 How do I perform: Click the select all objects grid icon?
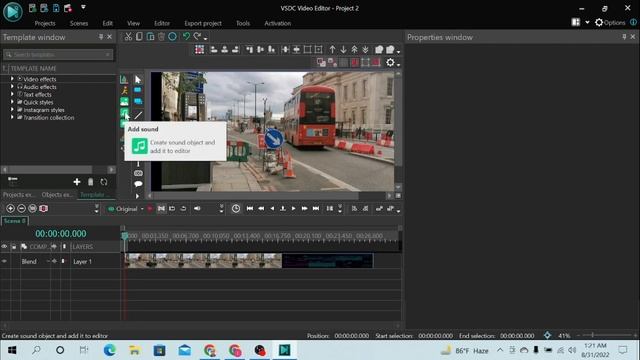tap(200, 49)
